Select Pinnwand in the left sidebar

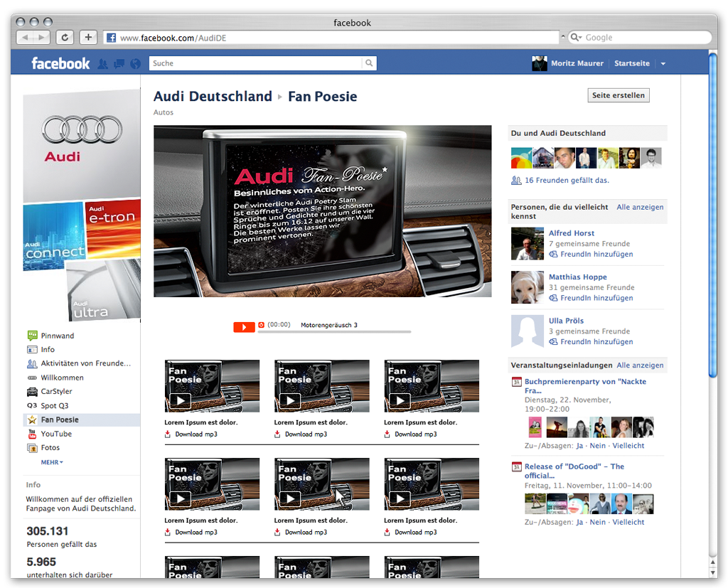coord(57,336)
